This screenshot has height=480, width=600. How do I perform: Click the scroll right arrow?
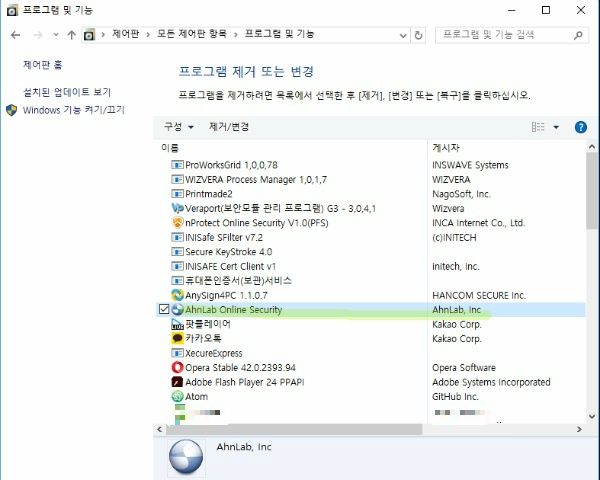coord(579,429)
